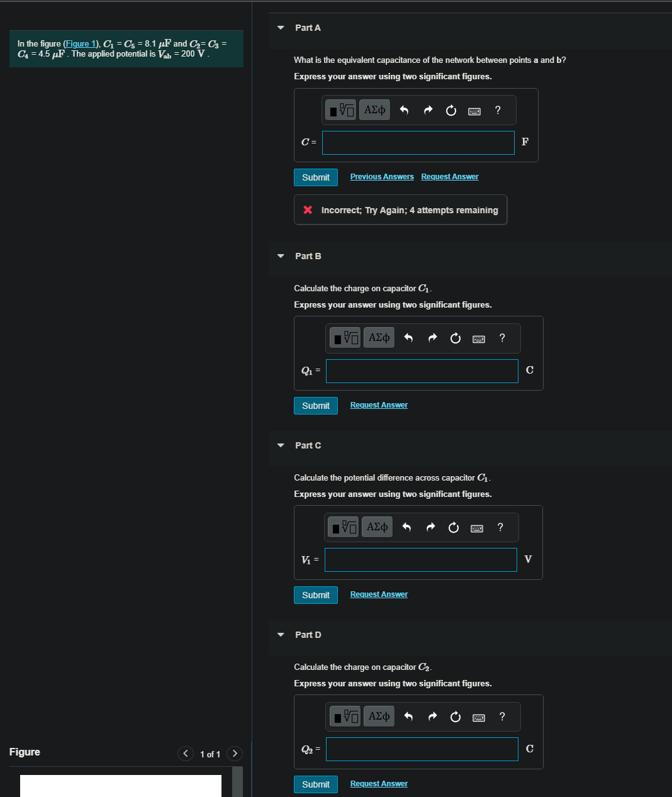Screen dimensions: 672x797
Task: Redo edit in Part D toolbar
Action: click(432, 717)
